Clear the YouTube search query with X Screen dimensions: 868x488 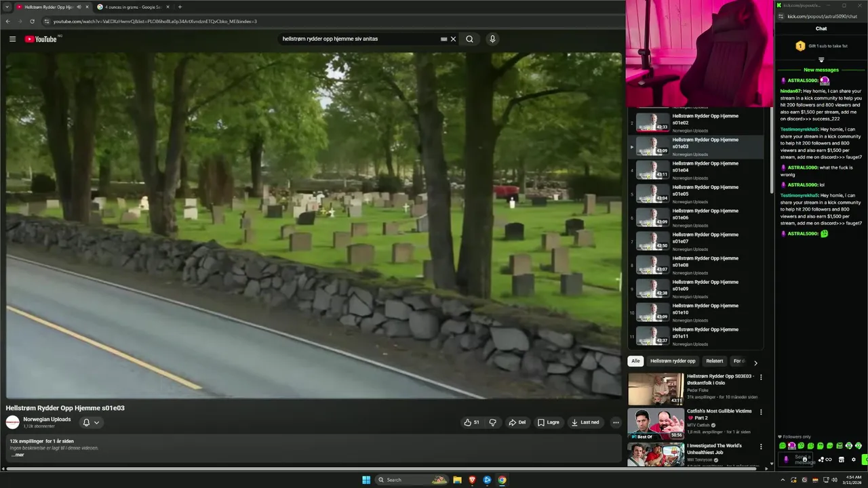453,39
